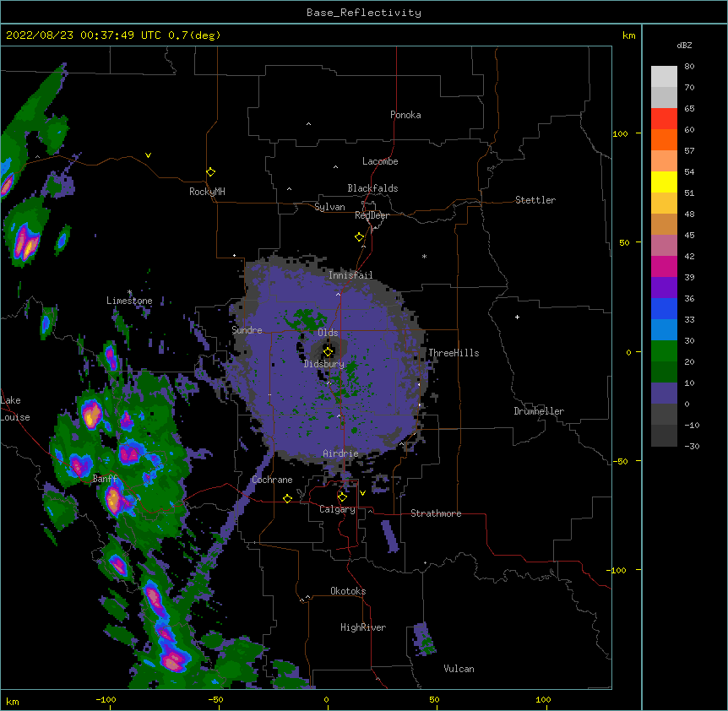Viewport: 728px width, 711px height.
Task: Click the Base_Reflectivity title text
Action: click(364, 13)
